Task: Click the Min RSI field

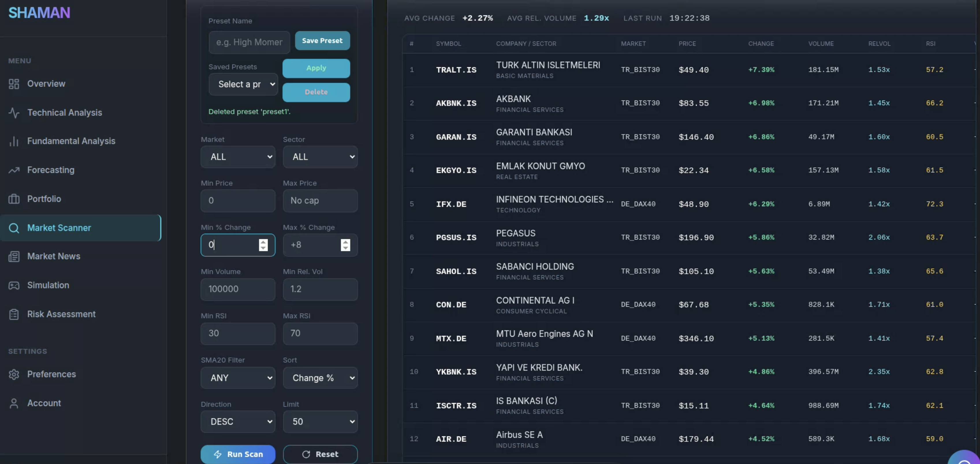Action: click(238, 333)
